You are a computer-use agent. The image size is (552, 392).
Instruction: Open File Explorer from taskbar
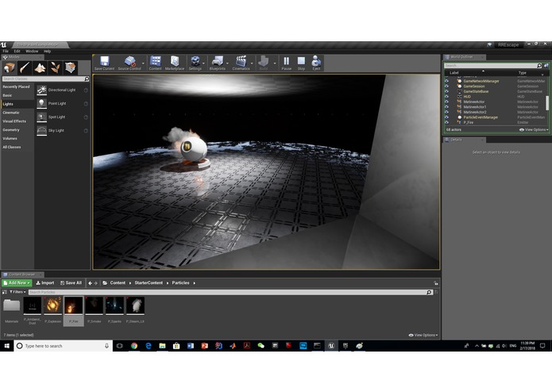[x=162, y=346]
